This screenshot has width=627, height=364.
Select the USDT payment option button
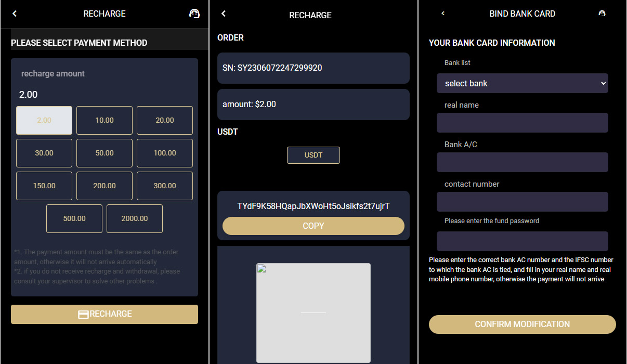313,155
